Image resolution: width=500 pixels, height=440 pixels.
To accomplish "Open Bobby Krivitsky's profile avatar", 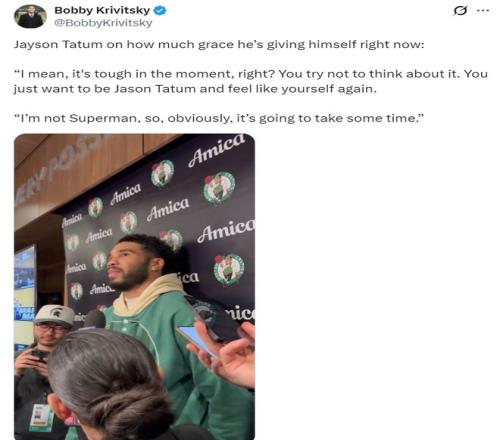I will [30, 16].
